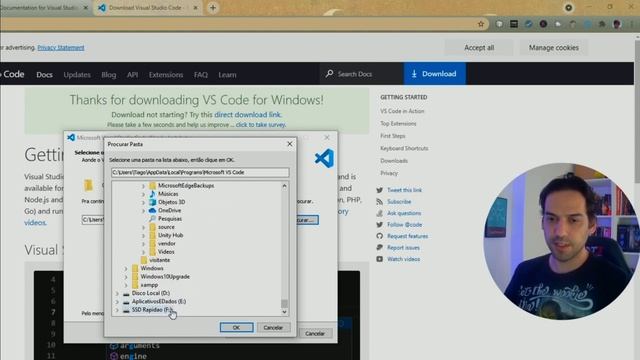
Task: Select the Unity Hub folder name
Action: point(171,235)
